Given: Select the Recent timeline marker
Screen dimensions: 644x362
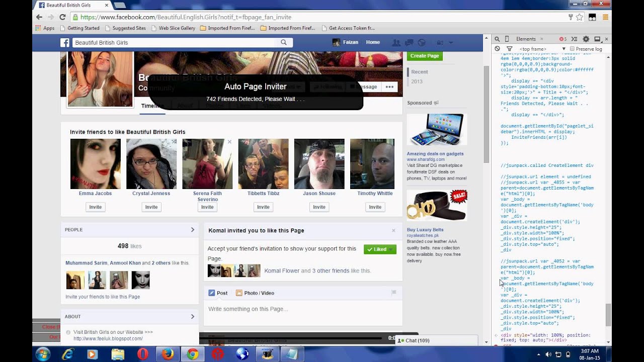Looking at the screenshot, I should click(x=419, y=72).
